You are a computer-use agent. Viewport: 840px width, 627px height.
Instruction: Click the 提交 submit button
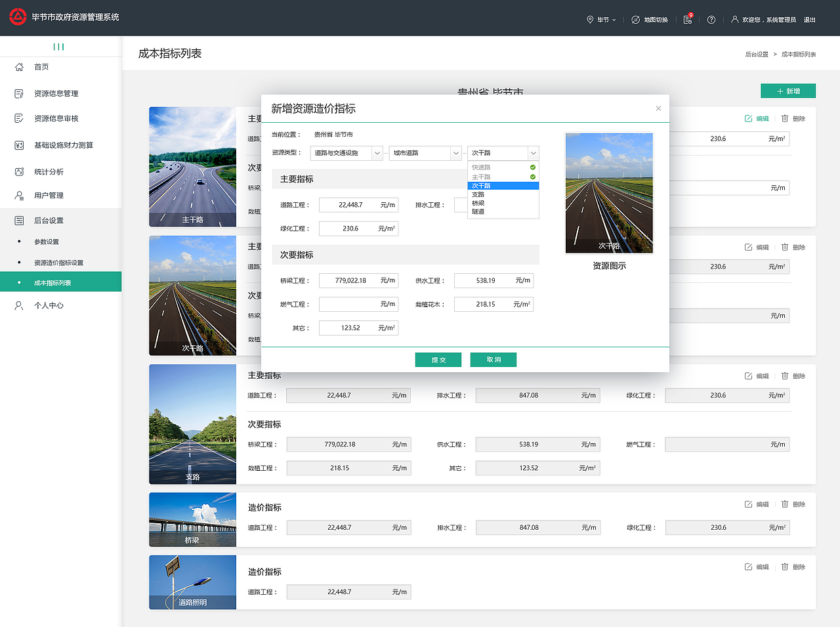pos(438,360)
